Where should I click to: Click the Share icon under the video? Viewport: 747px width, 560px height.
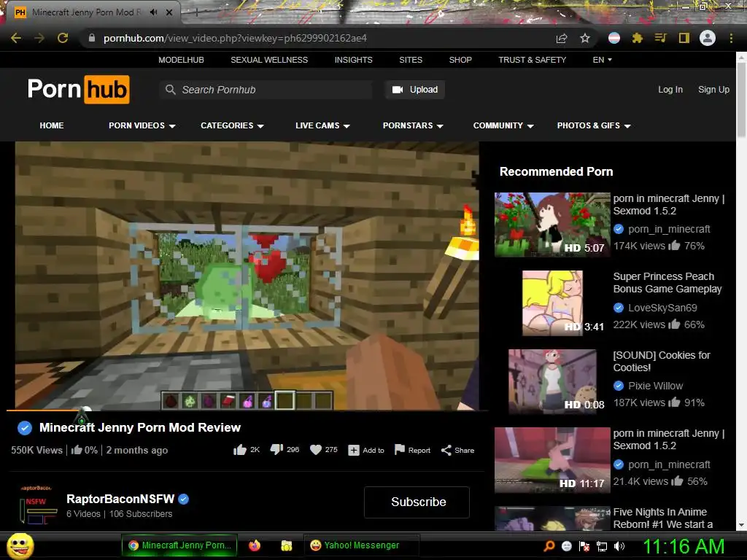[446, 450]
